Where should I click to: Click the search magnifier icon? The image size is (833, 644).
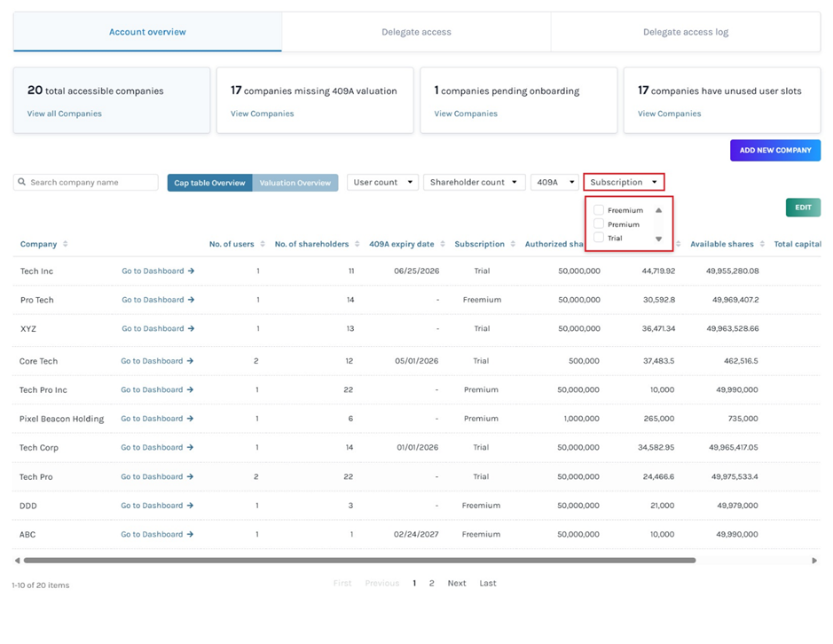(22, 183)
